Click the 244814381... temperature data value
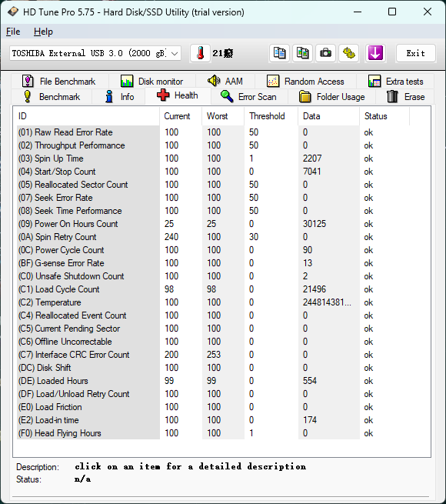 click(327, 302)
